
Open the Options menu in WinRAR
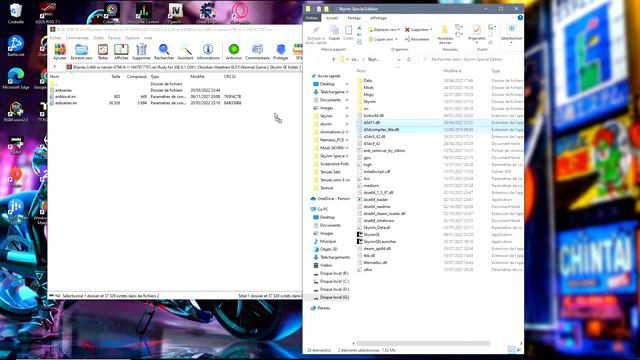click(132, 38)
